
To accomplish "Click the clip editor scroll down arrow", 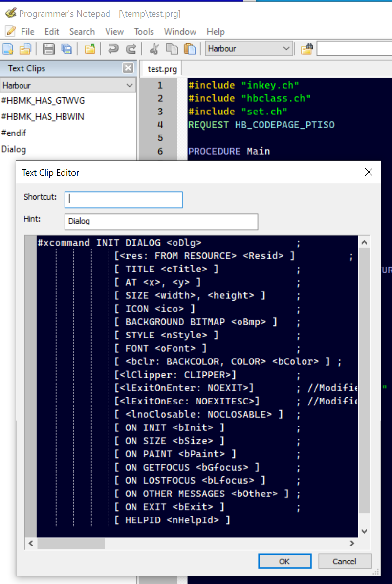I will pos(364,531).
